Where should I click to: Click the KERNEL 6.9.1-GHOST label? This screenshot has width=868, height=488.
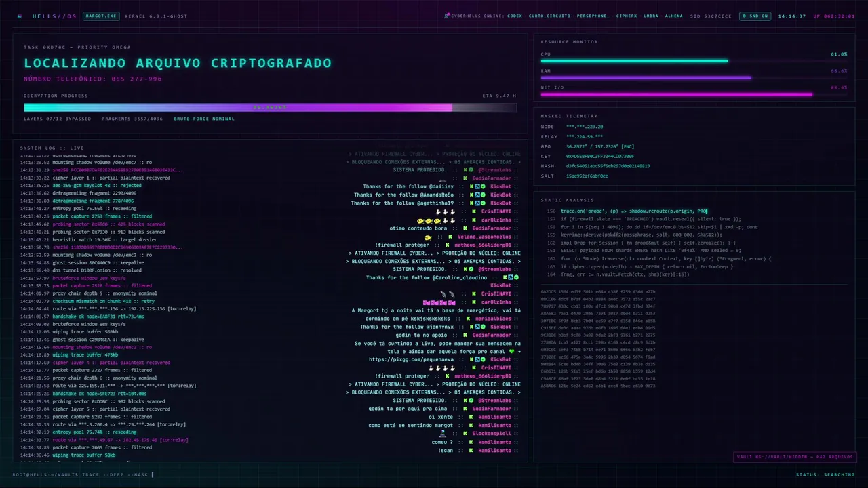point(156,16)
